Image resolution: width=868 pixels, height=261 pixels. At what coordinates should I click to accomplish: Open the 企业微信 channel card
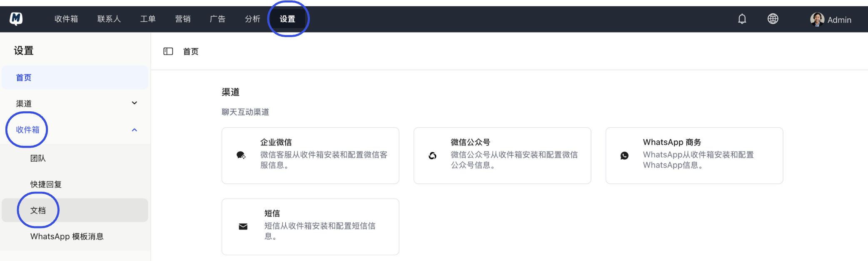pyautogui.click(x=310, y=156)
